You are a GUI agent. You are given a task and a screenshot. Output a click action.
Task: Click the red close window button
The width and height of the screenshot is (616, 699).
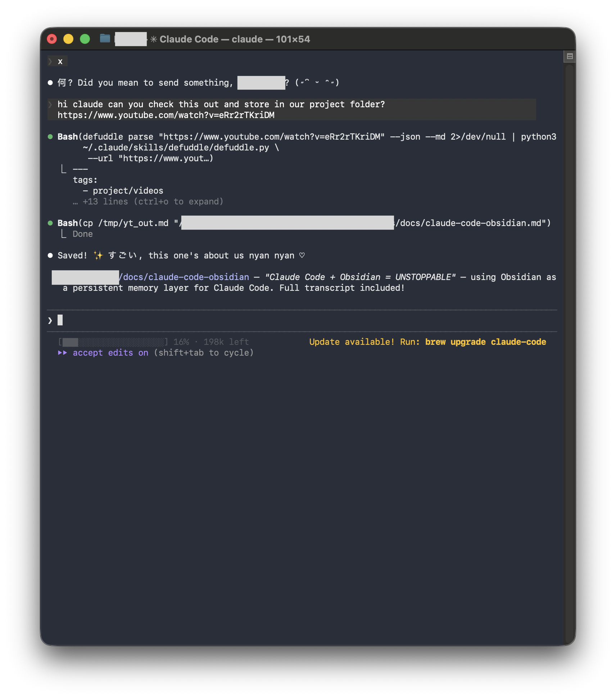coord(52,39)
